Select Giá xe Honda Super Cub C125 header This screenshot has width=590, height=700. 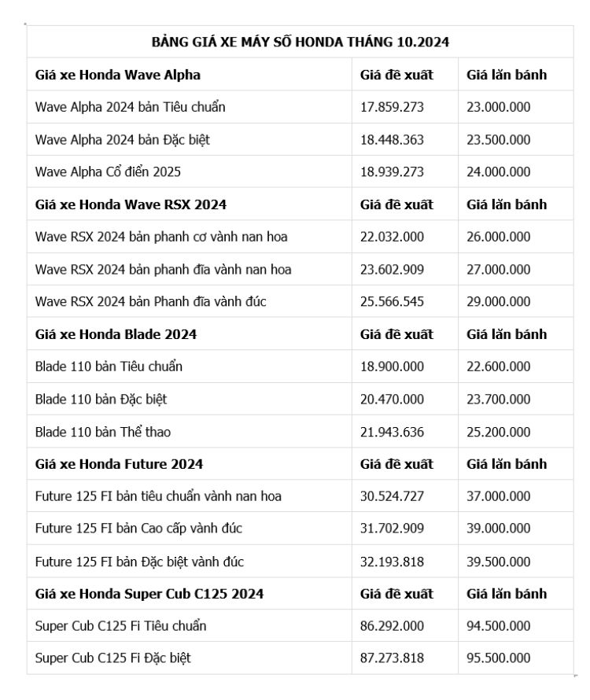pos(149,594)
